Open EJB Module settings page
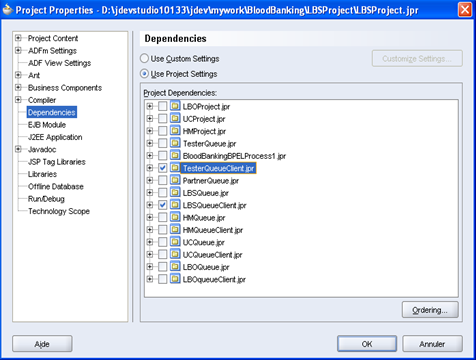476x360 pixels. (x=47, y=125)
